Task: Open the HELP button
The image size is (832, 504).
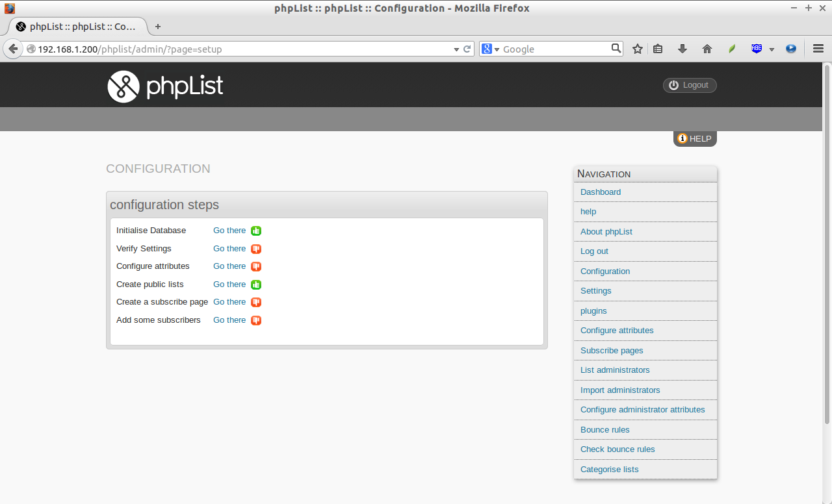Action: pyautogui.click(x=695, y=138)
